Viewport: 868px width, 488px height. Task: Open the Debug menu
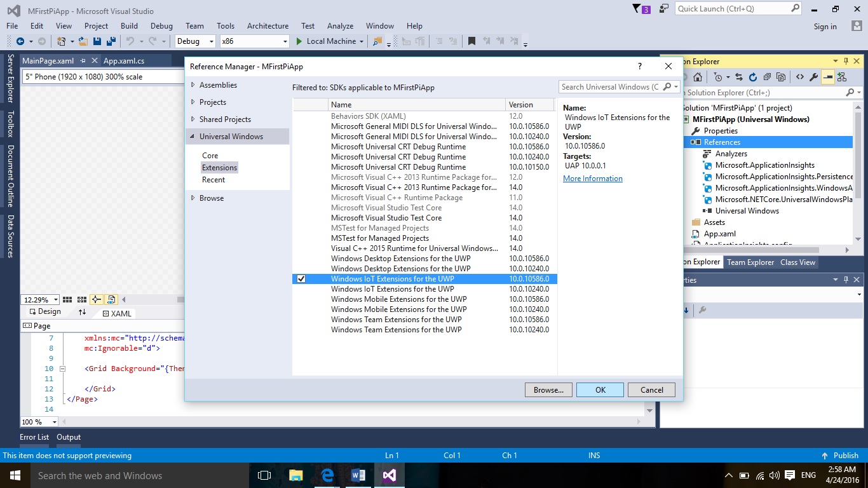point(161,26)
